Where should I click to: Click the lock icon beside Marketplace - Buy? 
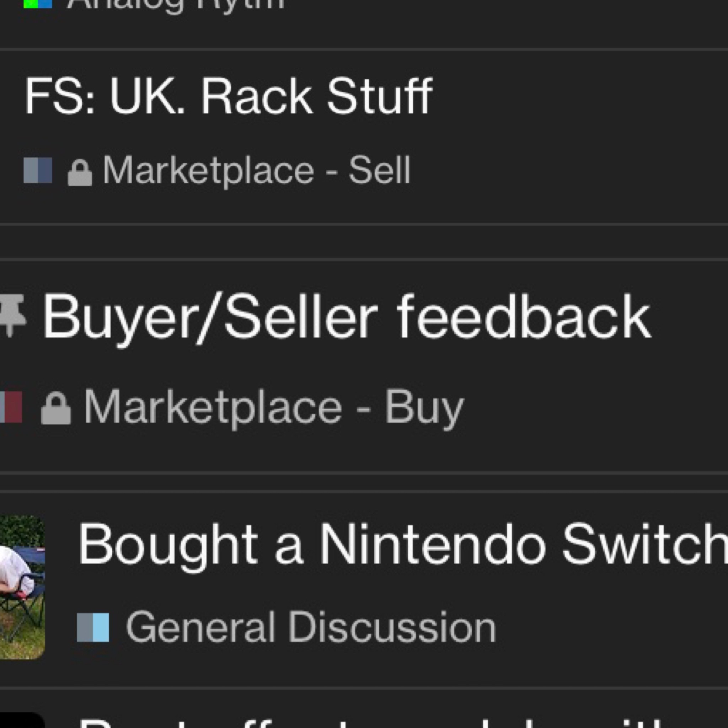55,408
